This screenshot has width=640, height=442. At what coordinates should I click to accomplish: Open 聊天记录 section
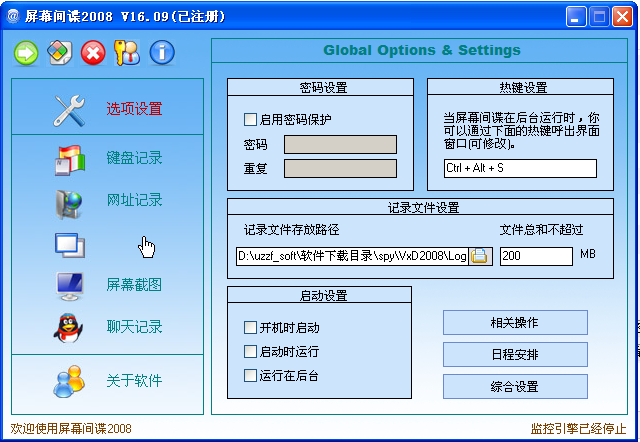pos(134,327)
